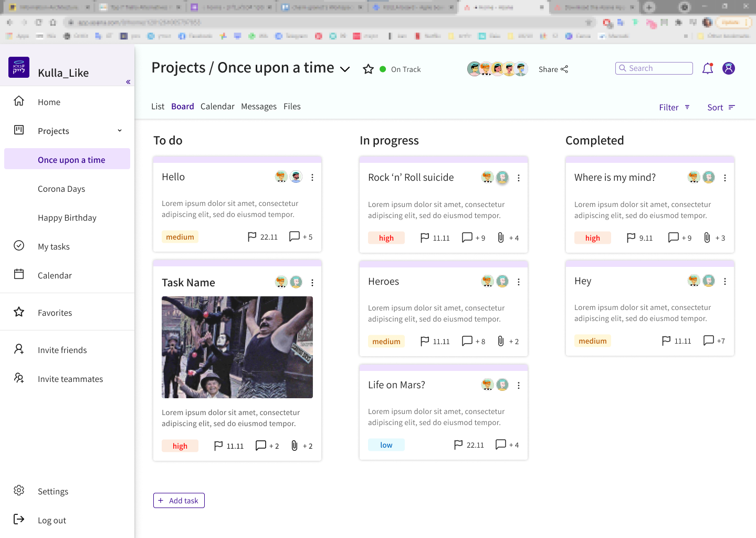Click the comments icon on Hey card
This screenshot has width=756, height=538.
pos(709,340)
